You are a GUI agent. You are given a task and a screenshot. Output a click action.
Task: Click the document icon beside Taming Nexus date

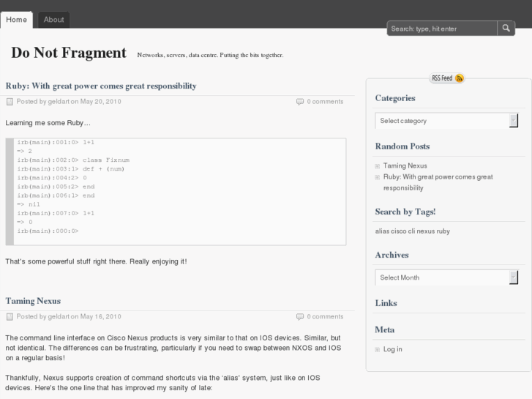(10, 317)
